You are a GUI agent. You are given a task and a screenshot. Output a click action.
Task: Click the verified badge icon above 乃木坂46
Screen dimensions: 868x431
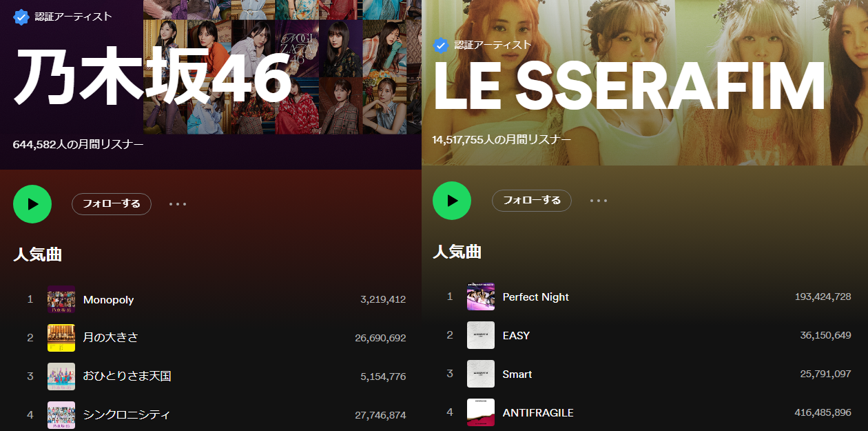(21, 17)
